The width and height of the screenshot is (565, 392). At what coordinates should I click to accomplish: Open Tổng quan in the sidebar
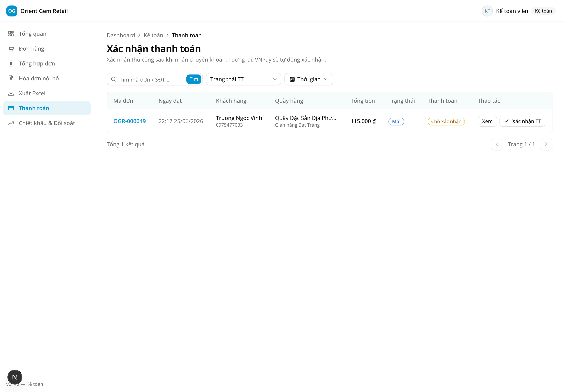47,34
